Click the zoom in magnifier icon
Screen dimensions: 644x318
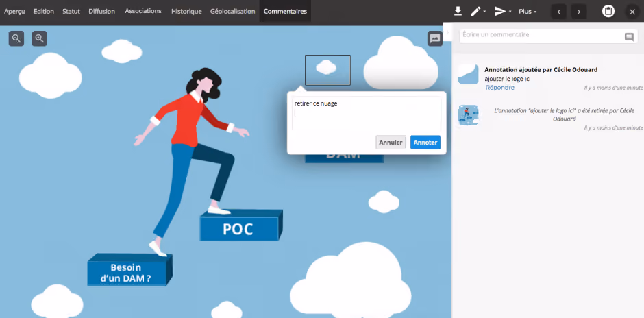click(x=40, y=38)
